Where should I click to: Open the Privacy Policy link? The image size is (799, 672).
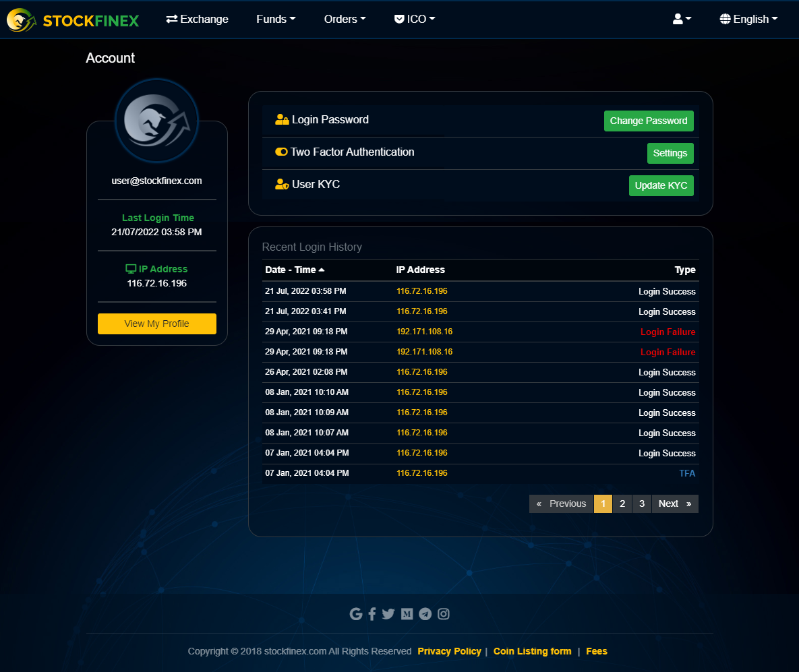[x=449, y=651]
